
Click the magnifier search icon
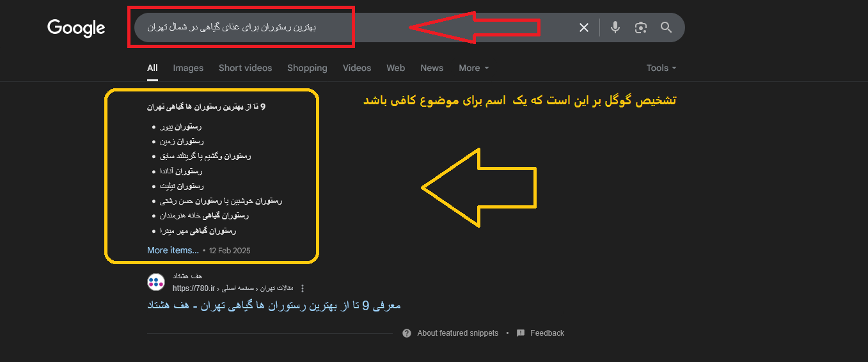tap(666, 28)
